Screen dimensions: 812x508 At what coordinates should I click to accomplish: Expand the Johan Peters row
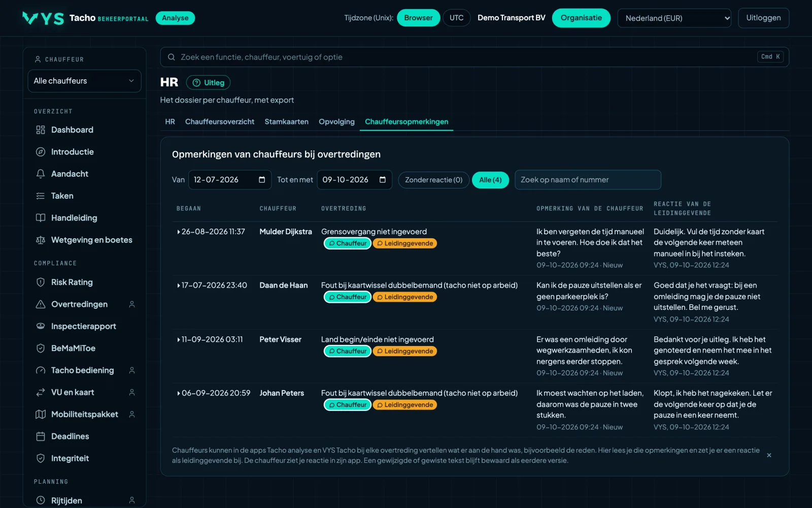(179, 394)
